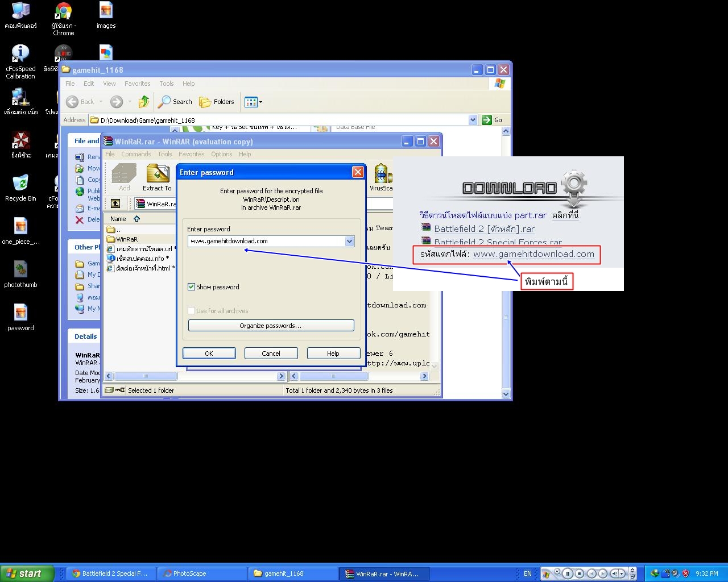Click the cFosSpeed counter tray icon

pos(665,573)
